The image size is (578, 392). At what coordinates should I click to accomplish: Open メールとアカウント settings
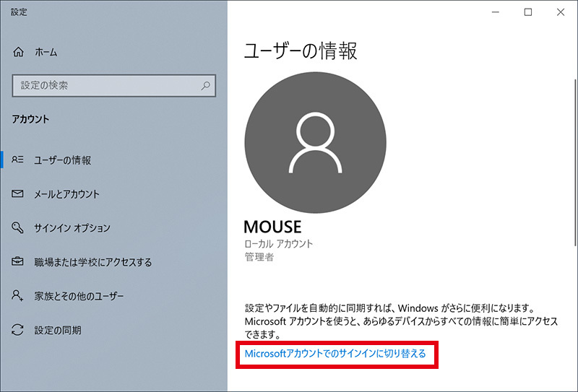(114, 193)
